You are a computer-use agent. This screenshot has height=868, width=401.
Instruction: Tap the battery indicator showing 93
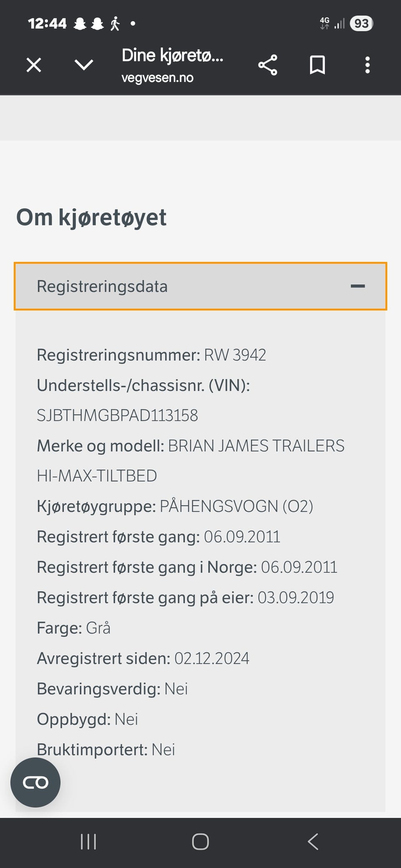(361, 23)
